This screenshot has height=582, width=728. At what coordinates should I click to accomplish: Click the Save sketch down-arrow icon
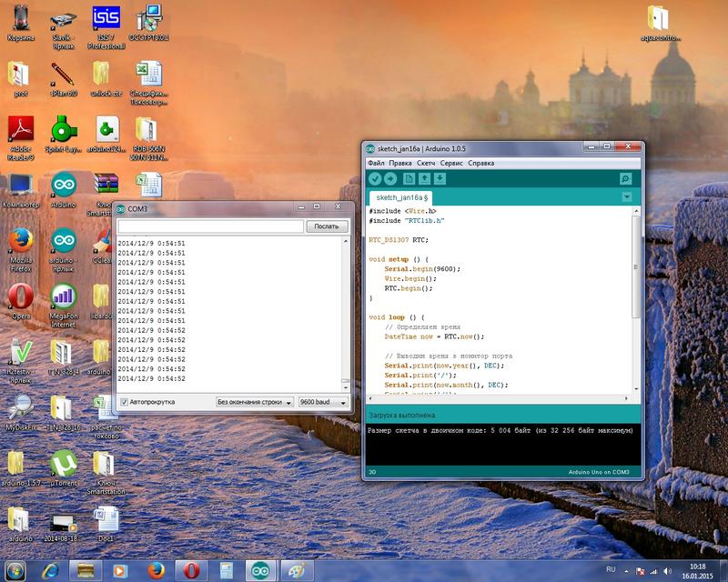pyautogui.click(x=440, y=179)
